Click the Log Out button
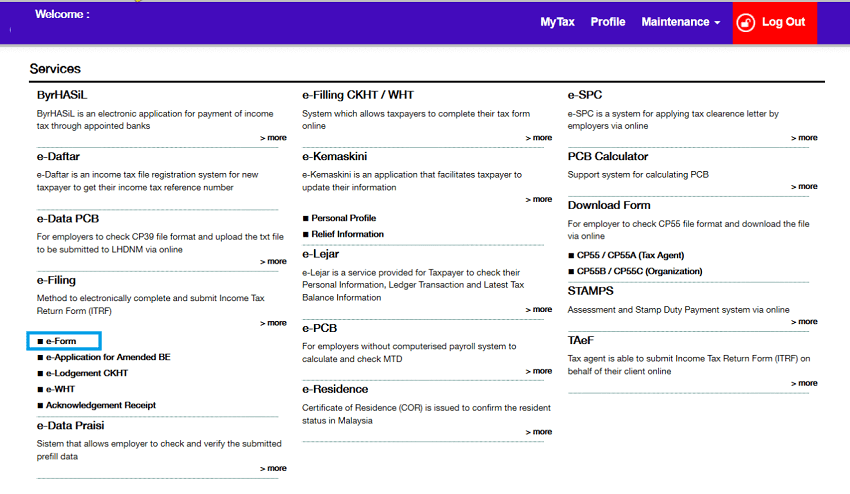The width and height of the screenshot is (850, 494). [x=783, y=22]
